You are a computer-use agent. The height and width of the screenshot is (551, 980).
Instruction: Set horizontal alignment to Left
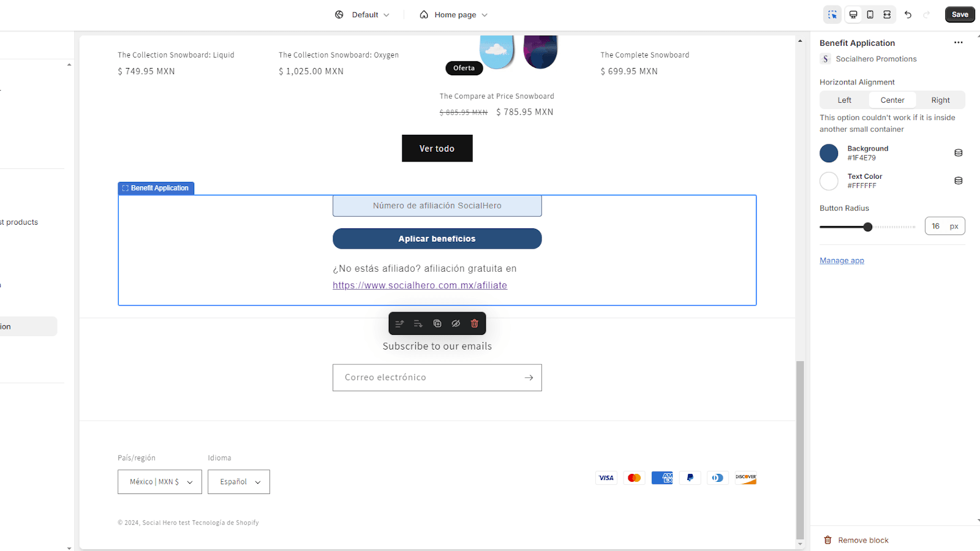pos(843,100)
